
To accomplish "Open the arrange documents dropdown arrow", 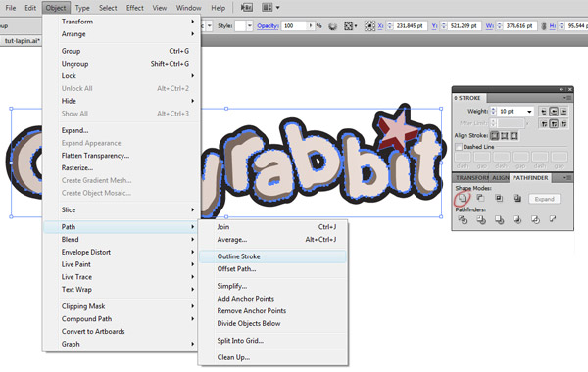I will coord(278,8).
